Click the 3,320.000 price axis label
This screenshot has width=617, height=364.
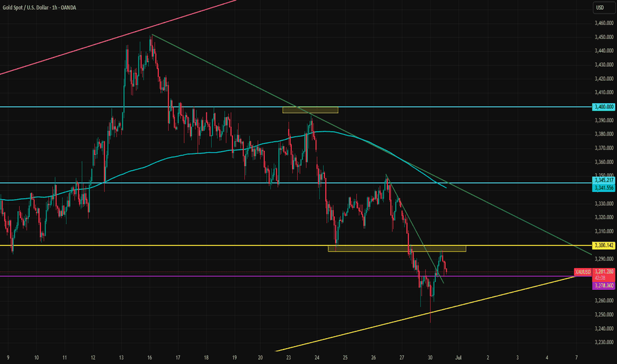point(604,217)
